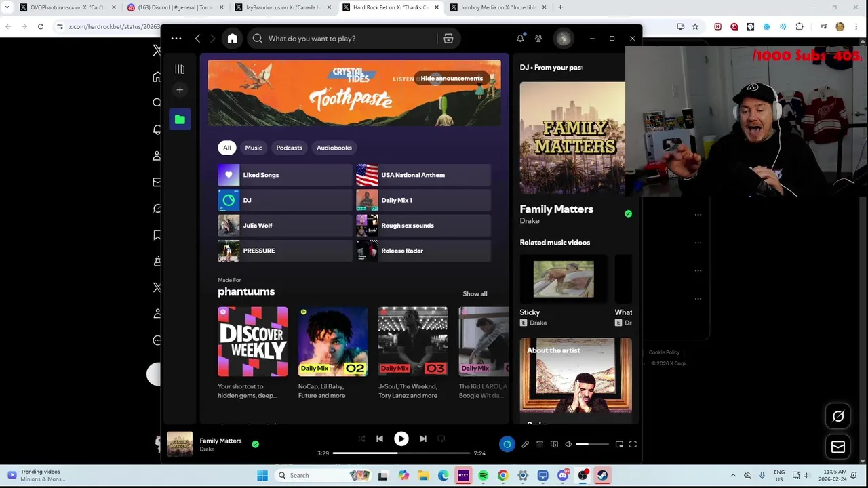Toggle the lyrics microphone icon
This screenshot has height=488, width=868.
point(525,444)
